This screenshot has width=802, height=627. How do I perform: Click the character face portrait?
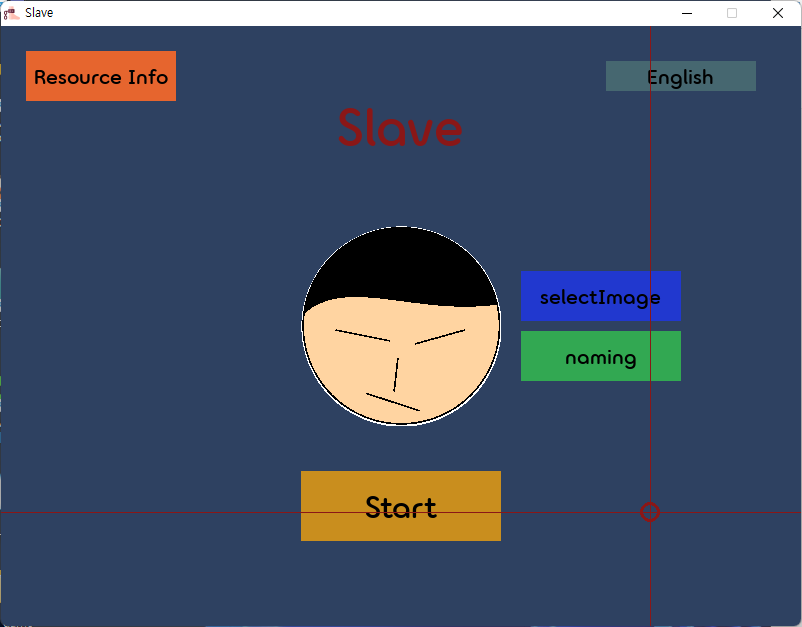(401, 325)
